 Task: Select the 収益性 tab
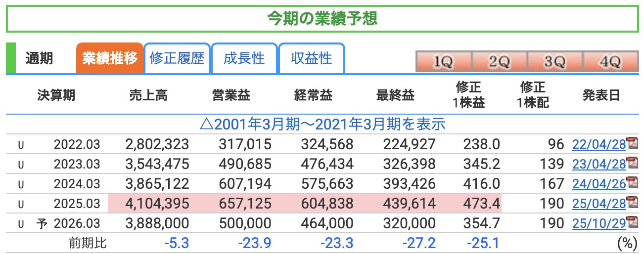[x=312, y=58]
